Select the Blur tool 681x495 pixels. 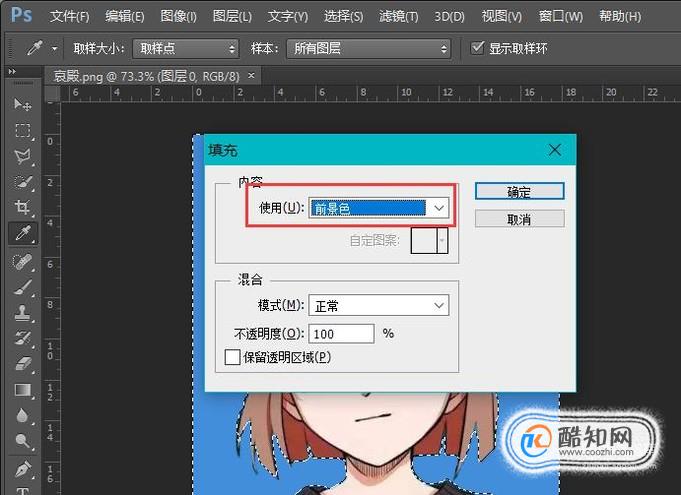pos(23,416)
